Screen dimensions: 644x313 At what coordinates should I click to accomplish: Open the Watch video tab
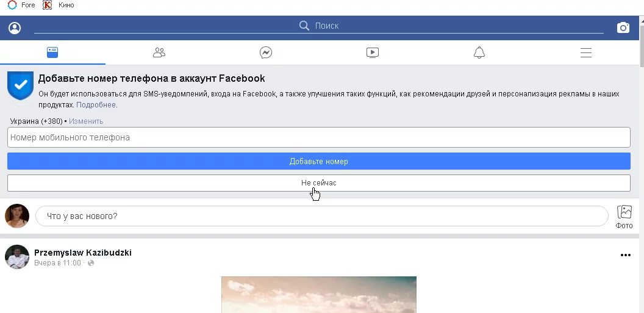pyautogui.click(x=373, y=52)
